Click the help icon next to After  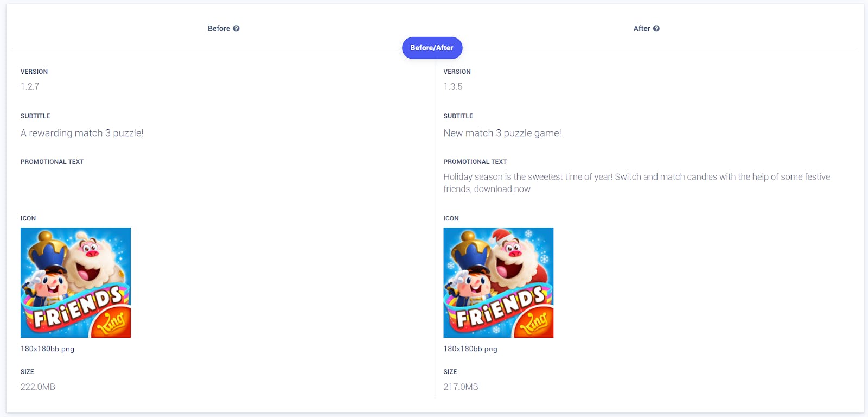[x=656, y=29]
